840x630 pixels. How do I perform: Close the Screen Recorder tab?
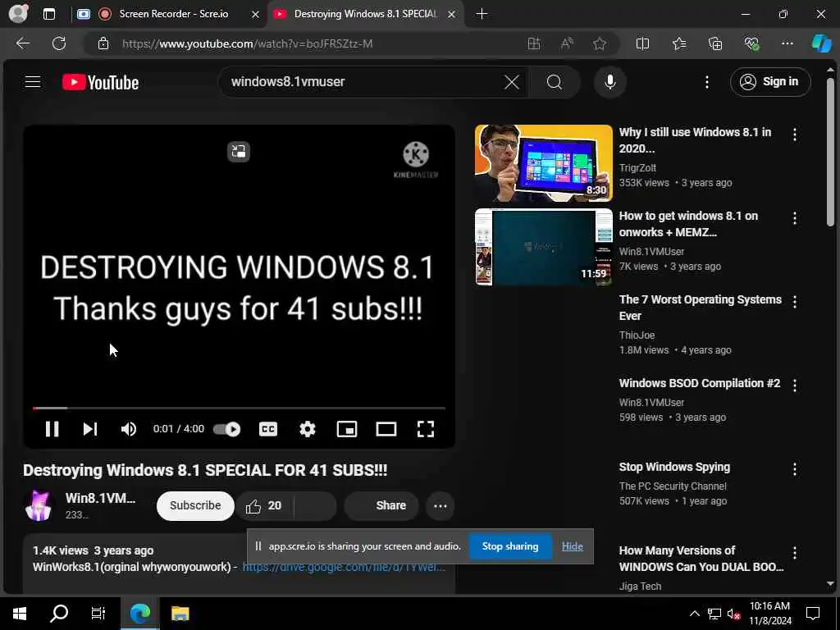tap(256, 15)
